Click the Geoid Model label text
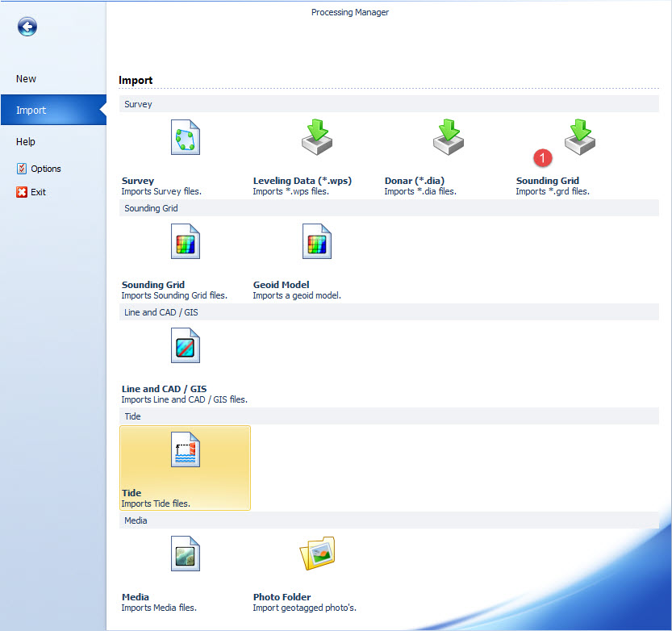The height and width of the screenshot is (631, 672). tap(281, 285)
